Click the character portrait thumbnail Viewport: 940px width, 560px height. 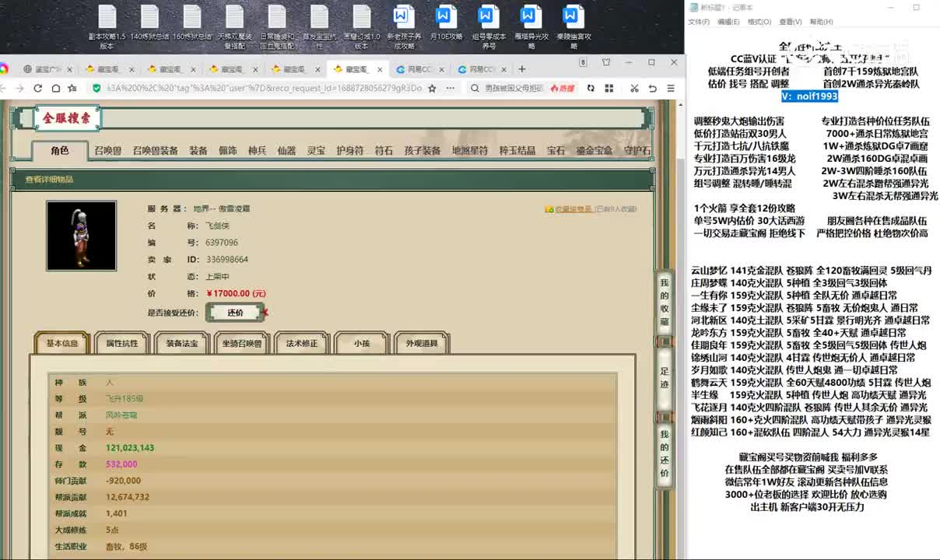point(81,236)
